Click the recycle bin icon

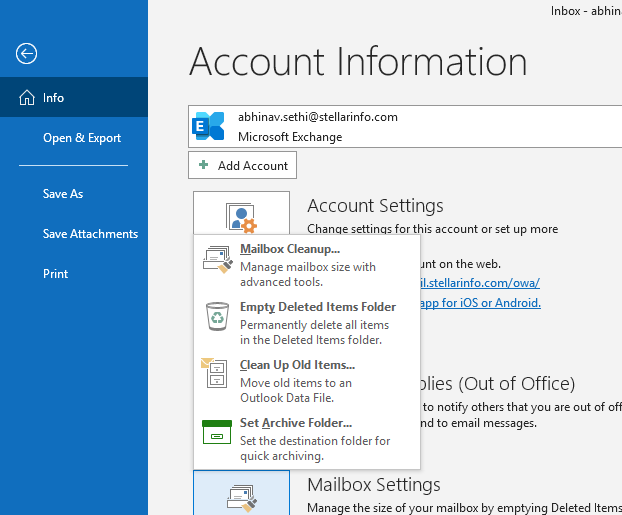pos(217,316)
